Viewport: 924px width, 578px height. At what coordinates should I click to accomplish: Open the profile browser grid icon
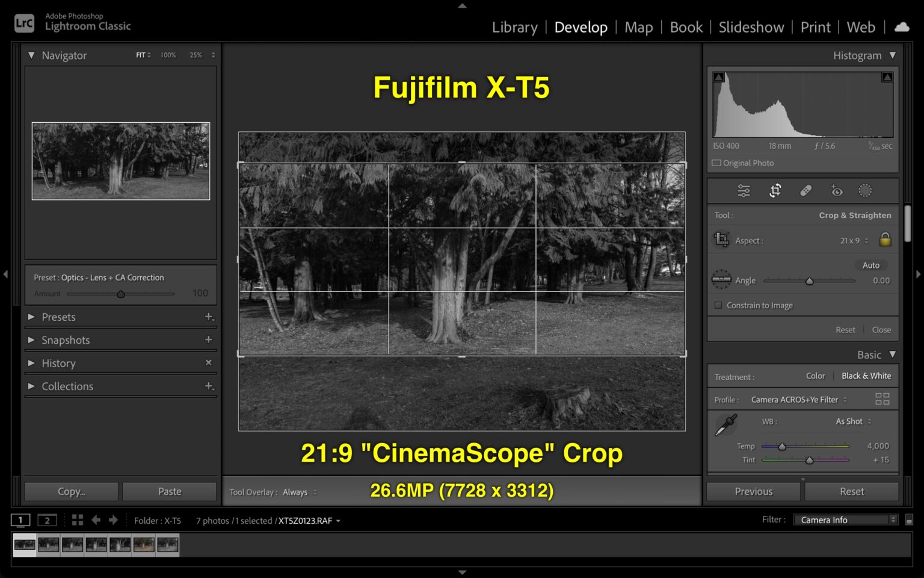tap(882, 398)
